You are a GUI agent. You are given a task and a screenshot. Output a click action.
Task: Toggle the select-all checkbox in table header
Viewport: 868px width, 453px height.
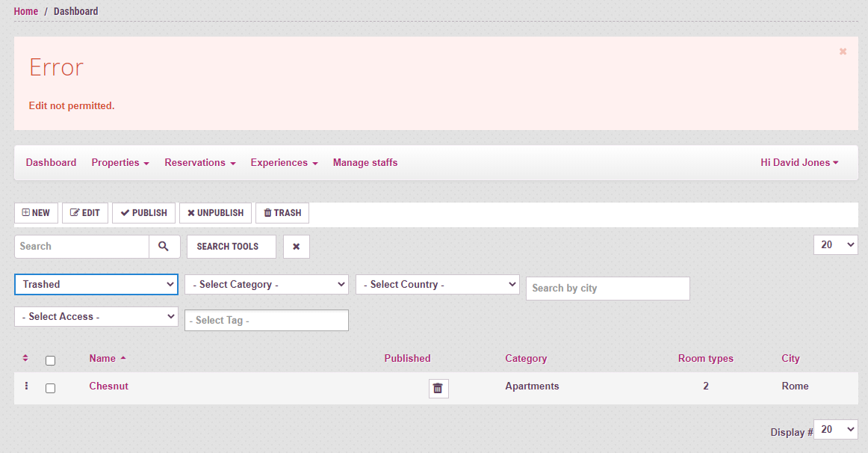click(50, 360)
